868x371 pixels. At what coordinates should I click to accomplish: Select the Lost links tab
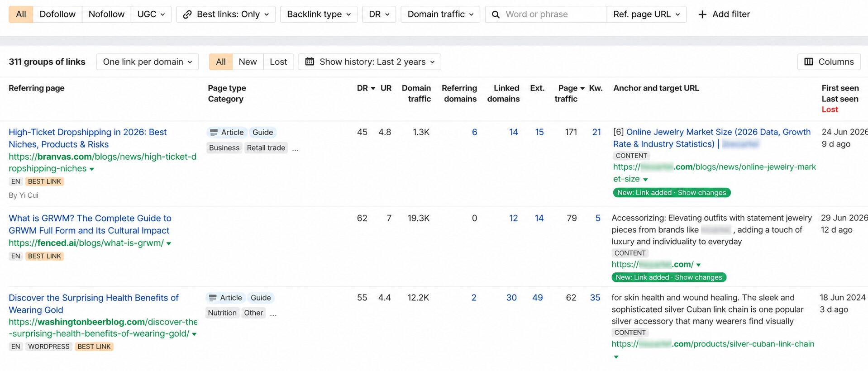pos(278,62)
